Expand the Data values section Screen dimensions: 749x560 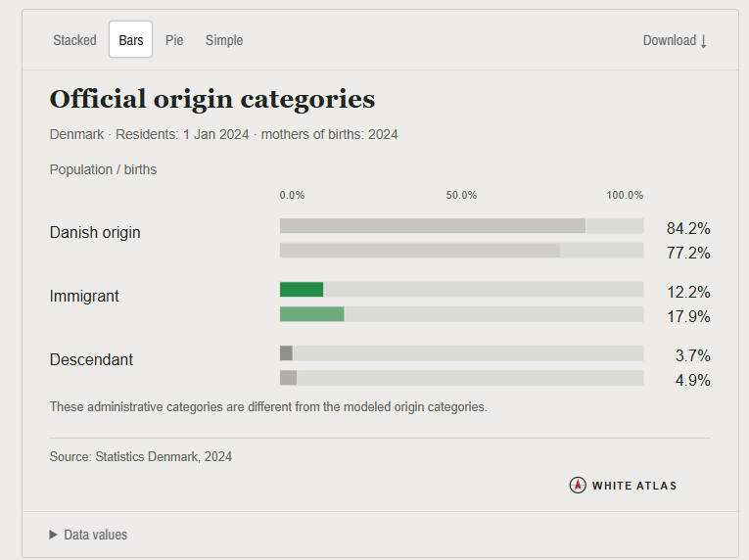[88, 535]
